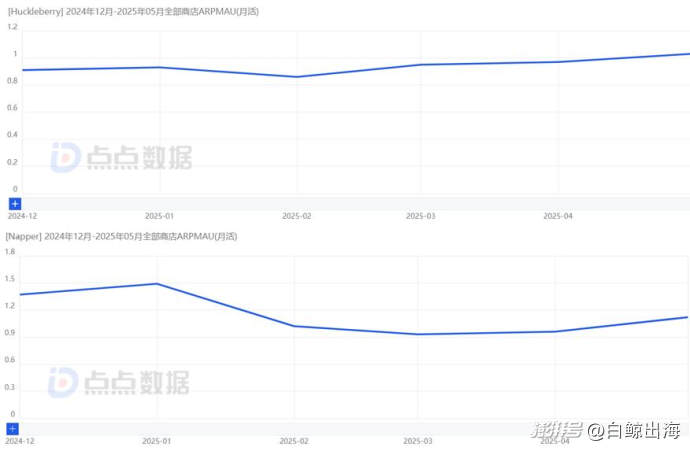Click Huckleberry line point at 2025-01

click(159, 67)
